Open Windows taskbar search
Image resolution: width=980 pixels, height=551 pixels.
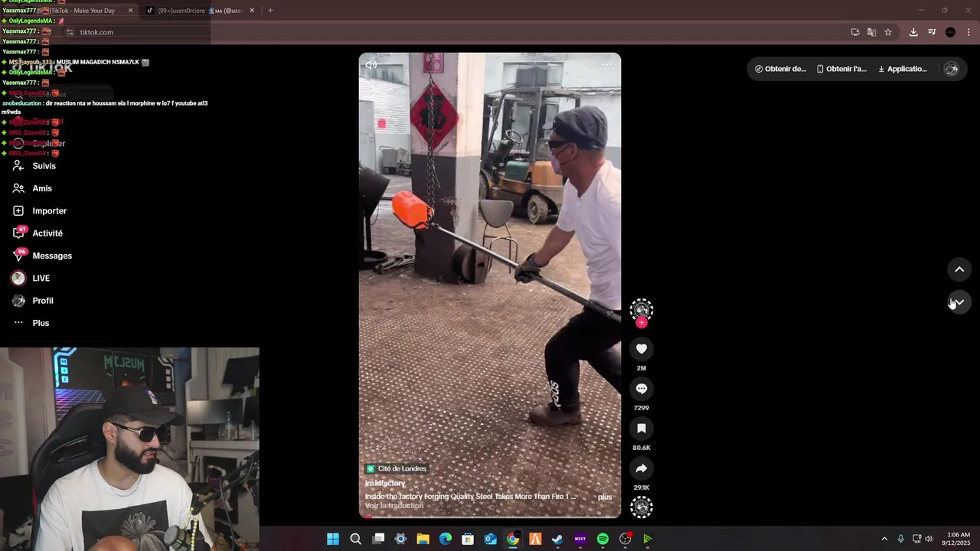(x=355, y=539)
